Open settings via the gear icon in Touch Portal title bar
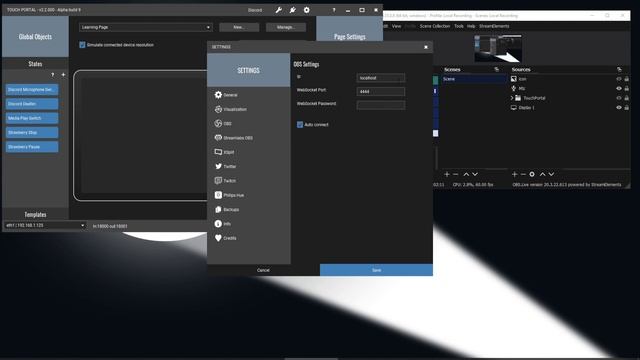The width and height of the screenshot is (640, 360). 307,10
